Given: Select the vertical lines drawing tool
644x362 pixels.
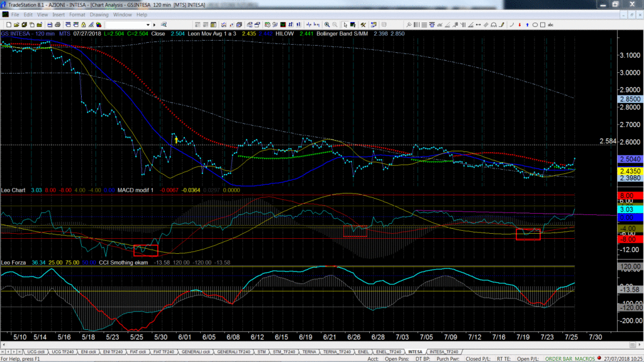Looking at the screenshot, I should click(x=416, y=25).
